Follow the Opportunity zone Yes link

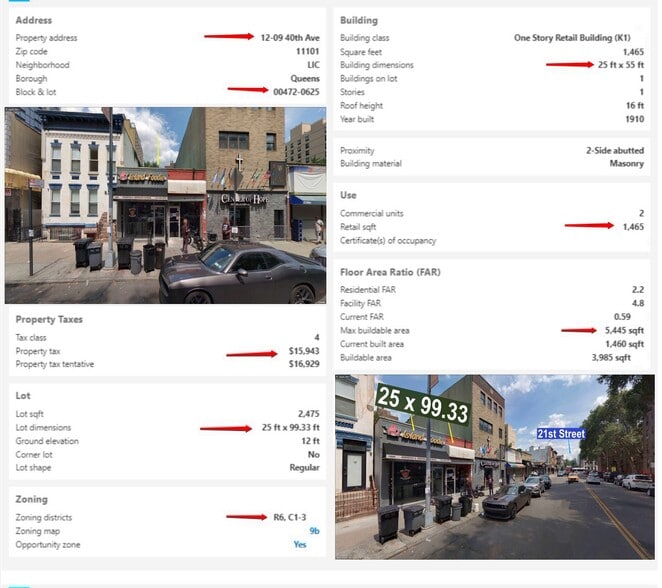point(300,545)
